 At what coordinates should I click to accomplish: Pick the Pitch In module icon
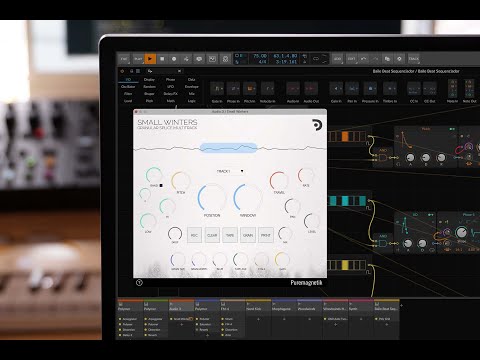(x=249, y=89)
